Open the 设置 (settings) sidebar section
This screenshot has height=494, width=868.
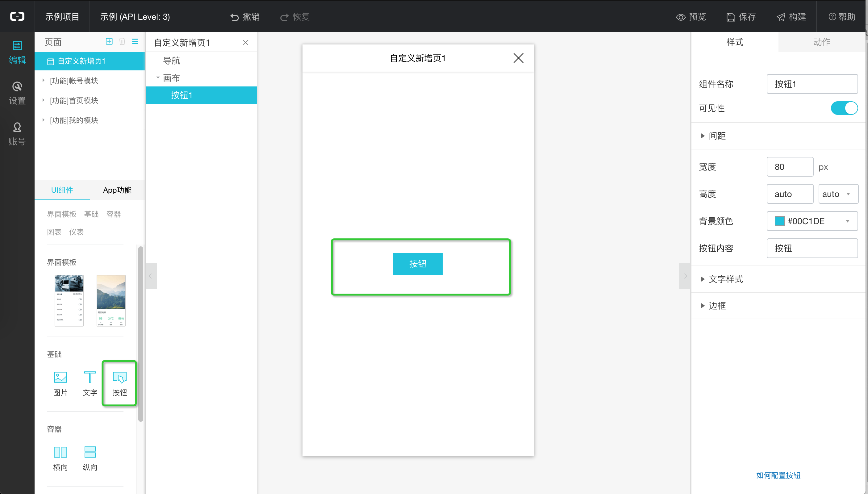point(17,93)
